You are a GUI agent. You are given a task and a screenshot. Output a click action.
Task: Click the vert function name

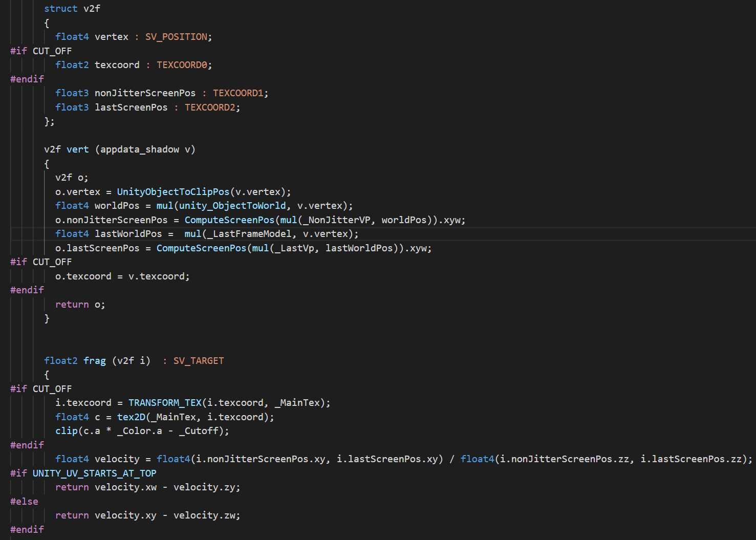click(77, 149)
